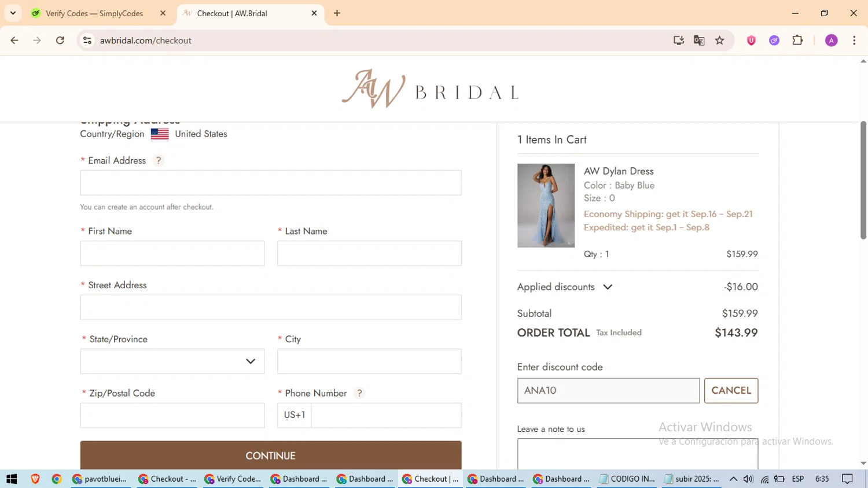868x488 pixels.
Task: Open the notification center icon
Action: click(848, 479)
